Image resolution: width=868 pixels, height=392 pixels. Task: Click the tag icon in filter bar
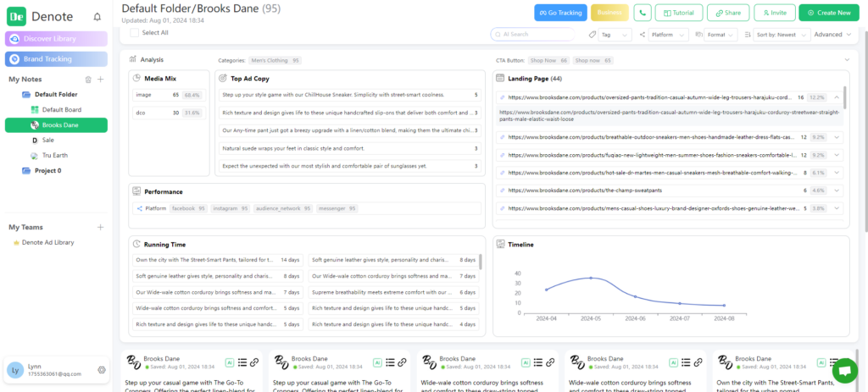coord(593,34)
